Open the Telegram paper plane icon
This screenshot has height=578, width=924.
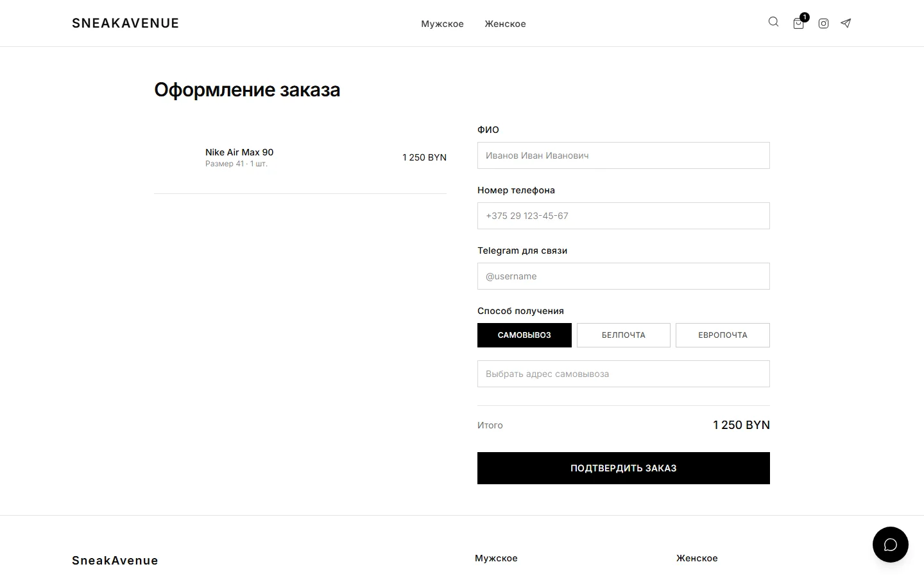tap(846, 23)
